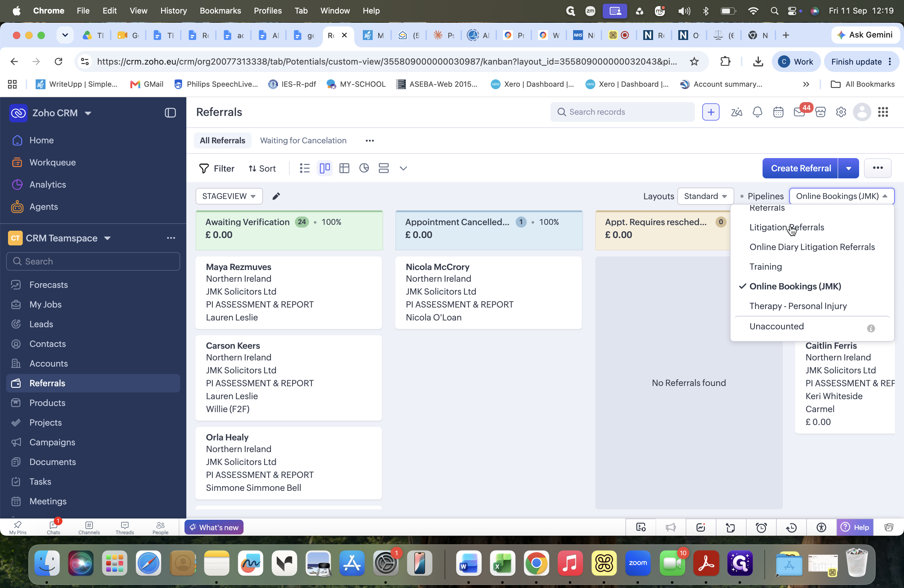The image size is (904, 588).
Task: Open the user profile avatar
Action: [x=862, y=112]
